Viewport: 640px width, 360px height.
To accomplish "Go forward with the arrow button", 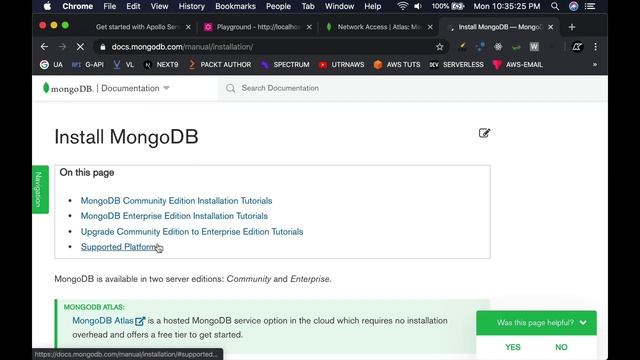I will 62,47.
